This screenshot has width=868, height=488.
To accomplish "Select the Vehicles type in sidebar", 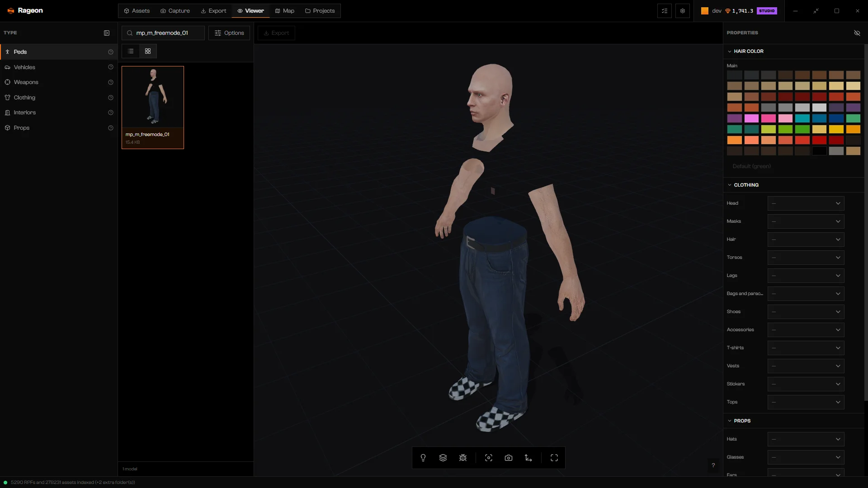I will click(x=59, y=67).
